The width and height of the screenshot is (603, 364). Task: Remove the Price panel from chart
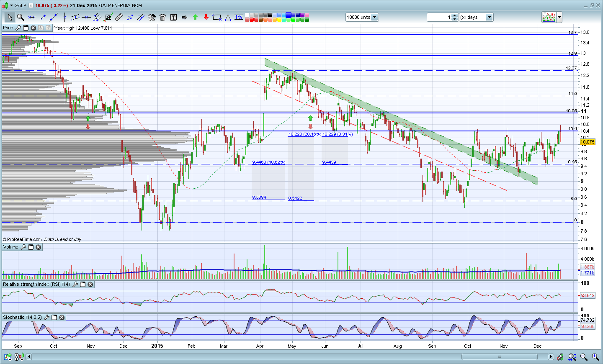coord(33,28)
